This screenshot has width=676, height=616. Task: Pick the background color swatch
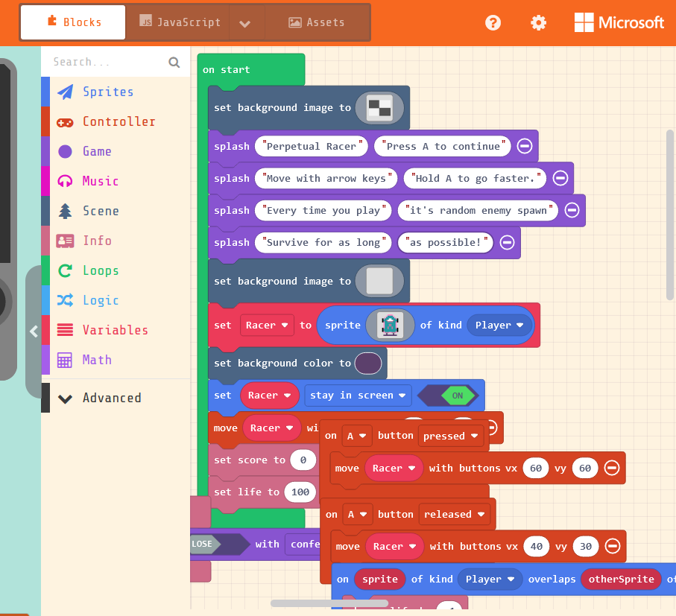click(x=367, y=363)
